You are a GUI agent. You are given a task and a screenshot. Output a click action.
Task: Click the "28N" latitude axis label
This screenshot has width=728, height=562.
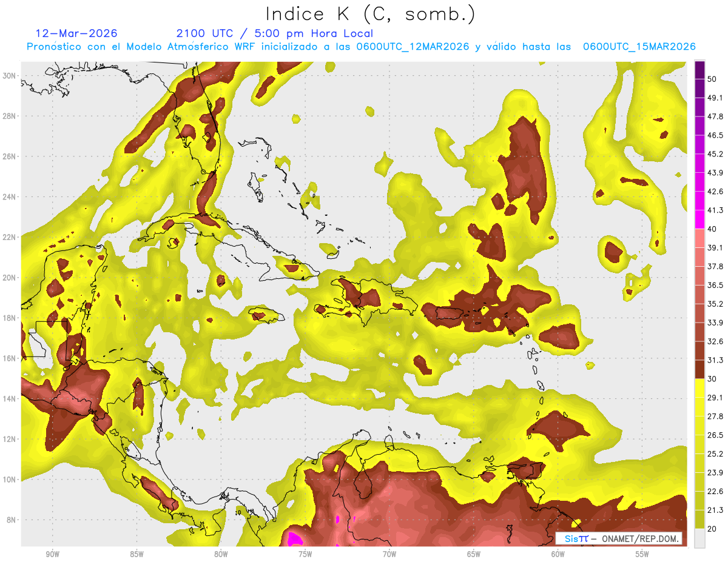pos(10,116)
